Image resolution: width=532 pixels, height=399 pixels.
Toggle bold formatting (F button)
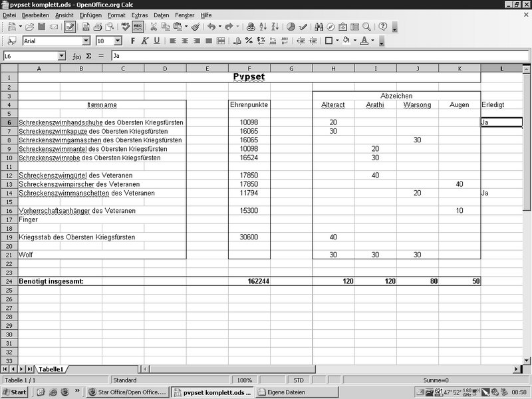(x=133, y=41)
